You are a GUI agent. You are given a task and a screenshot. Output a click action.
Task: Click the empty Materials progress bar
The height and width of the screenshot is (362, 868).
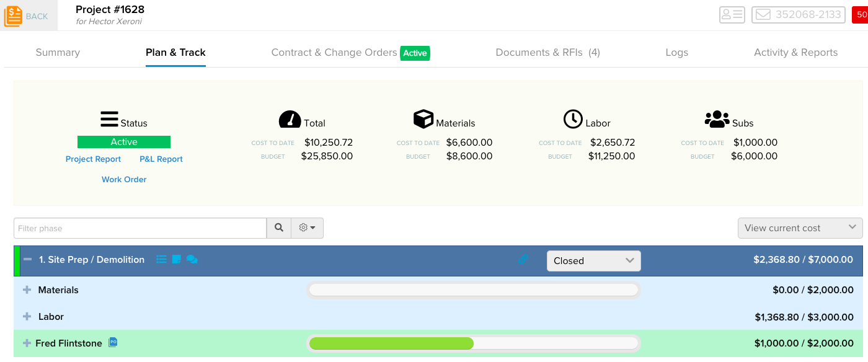pyautogui.click(x=474, y=290)
